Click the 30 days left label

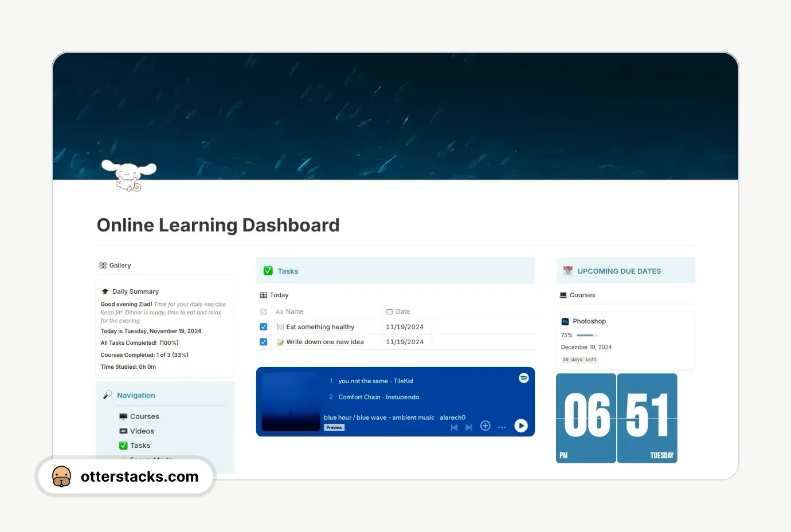[579, 360]
